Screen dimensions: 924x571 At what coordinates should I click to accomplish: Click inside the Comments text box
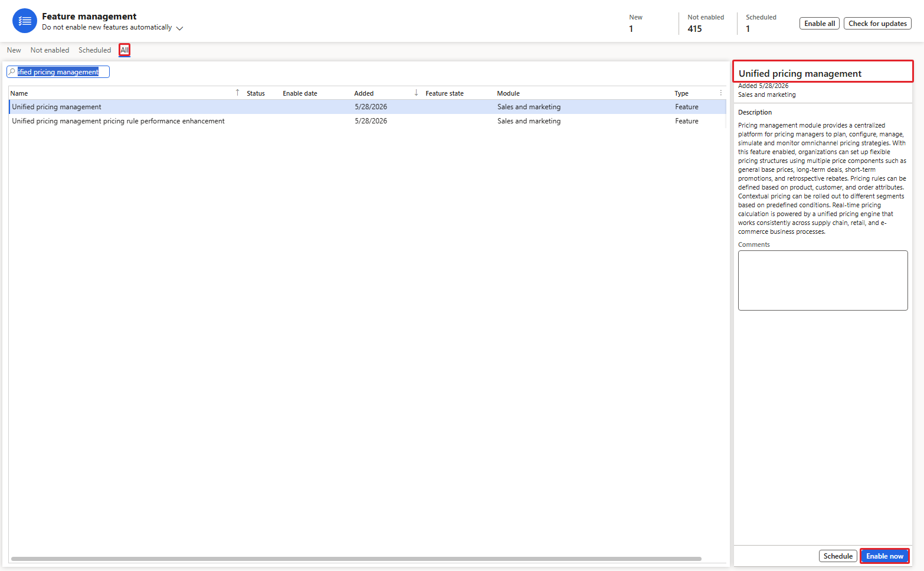(x=823, y=280)
